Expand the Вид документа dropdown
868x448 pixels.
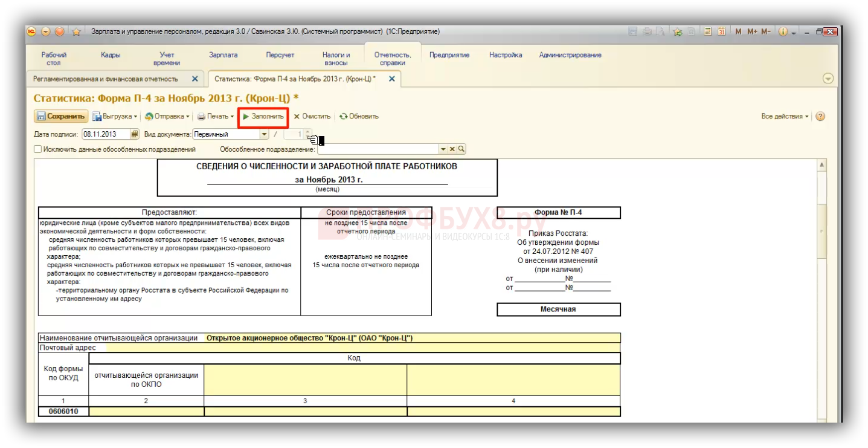coord(264,134)
